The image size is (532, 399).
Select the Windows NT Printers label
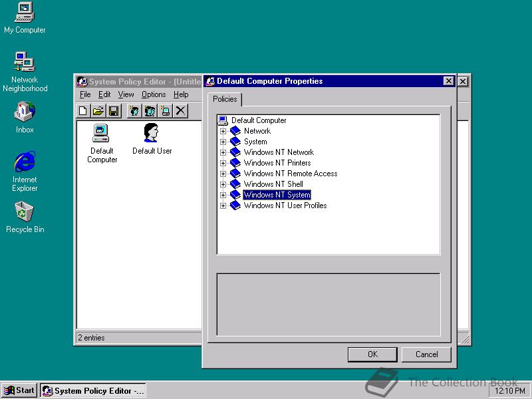click(x=277, y=163)
